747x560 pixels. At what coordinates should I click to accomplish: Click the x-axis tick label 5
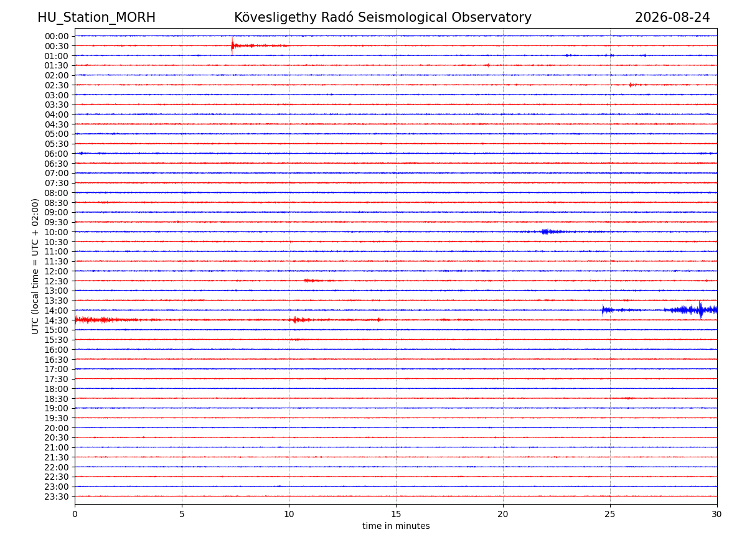[182, 515]
